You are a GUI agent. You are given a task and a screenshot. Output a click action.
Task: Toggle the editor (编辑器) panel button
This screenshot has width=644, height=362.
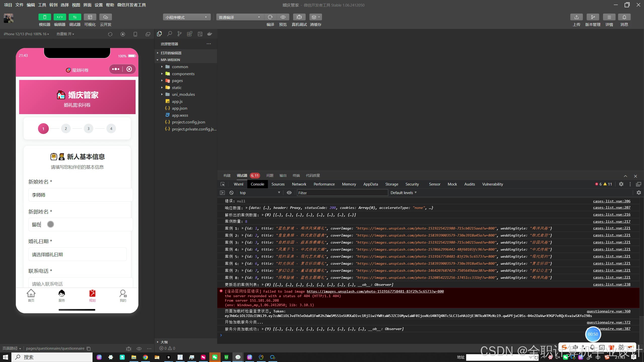point(60,17)
